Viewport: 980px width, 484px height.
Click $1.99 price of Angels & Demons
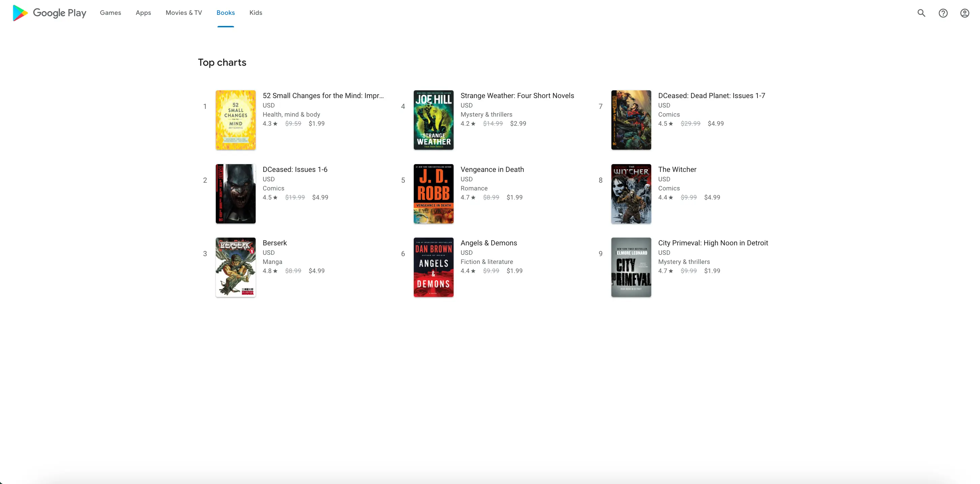coord(514,271)
